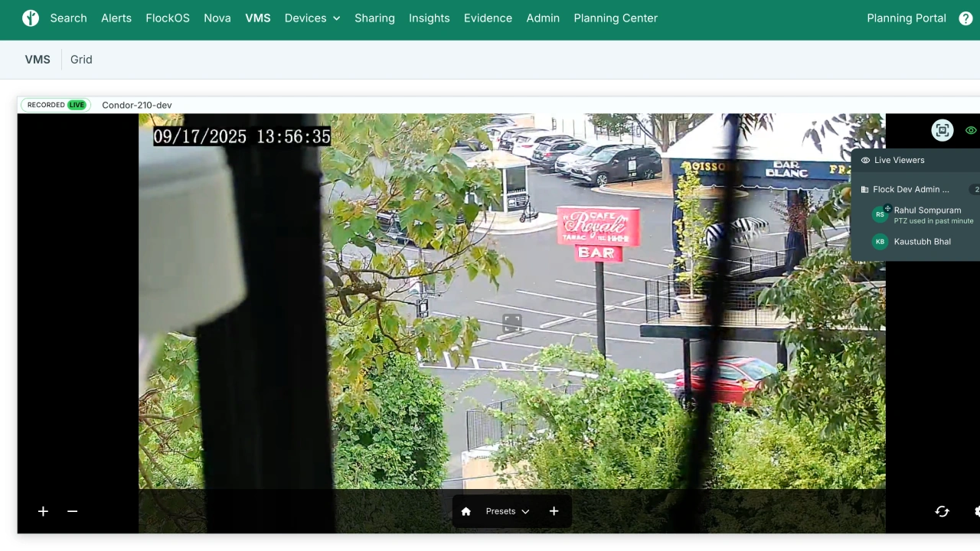The height and width of the screenshot is (551, 980).
Task: Toggle the green live viewers eye
Action: (x=971, y=130)
